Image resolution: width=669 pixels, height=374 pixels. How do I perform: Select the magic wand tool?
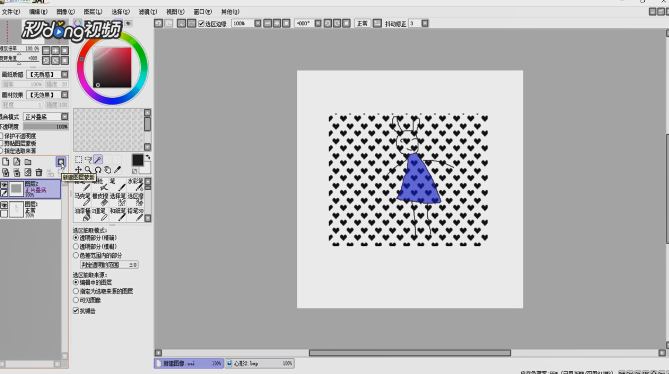pyautogui.click(x=98, y=159)
